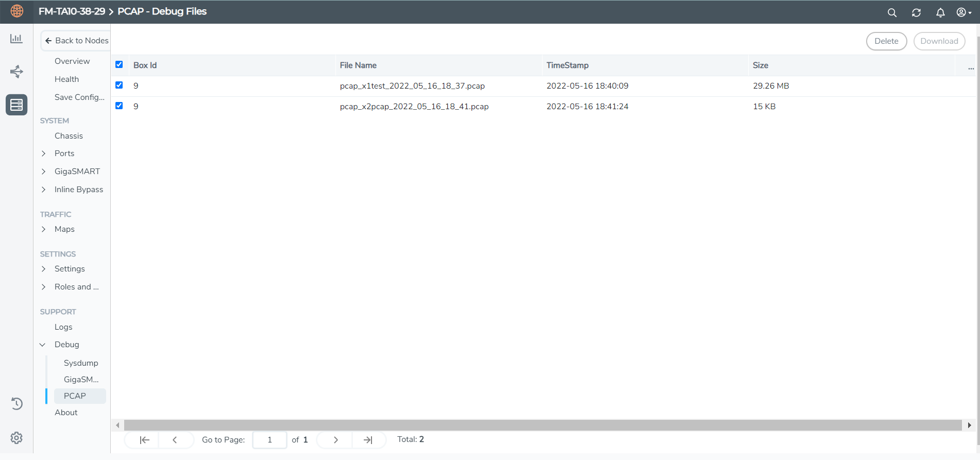Image resolution: width=980 pixels, height=460 pixels.
Task: Uncheck the pcap_x2pcap file row checkbox
Action: click(119, 106)
